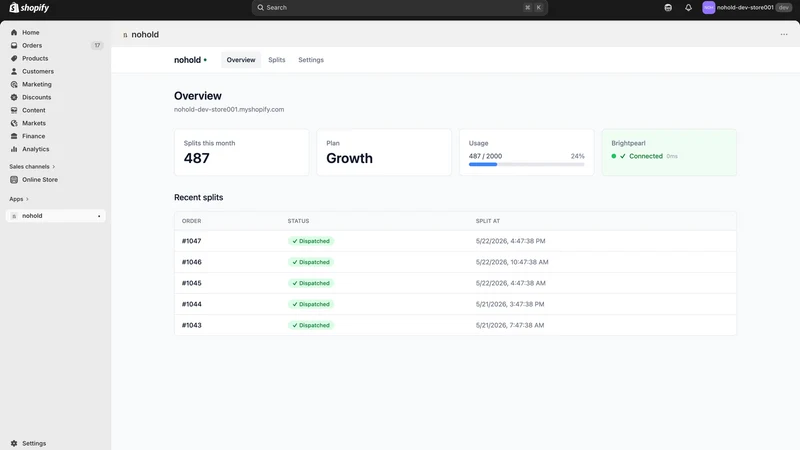Click the Connected checkmark icon
Viewport: 800px width, 450px height.
click(x=622, y=156)
